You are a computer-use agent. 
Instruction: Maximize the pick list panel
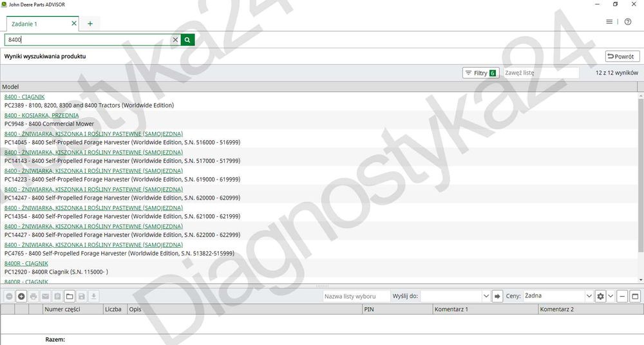(635, 296)
